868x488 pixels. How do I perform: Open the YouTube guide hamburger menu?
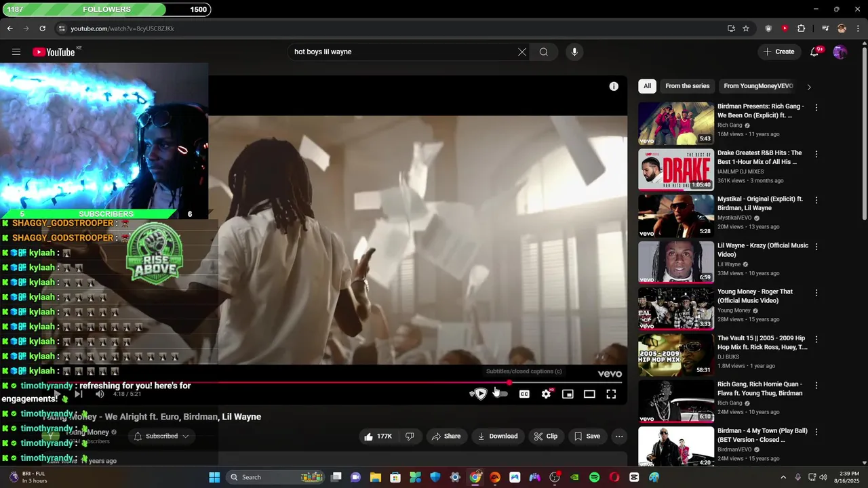point(16,52)
